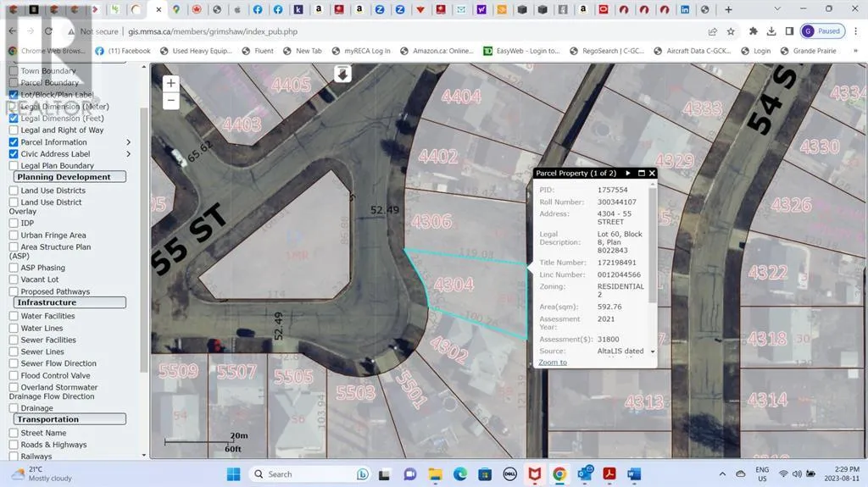Screen dimensions: 868x487
Task: Uncheck Civic Address Label layer
Action: click(x=14, y=154)
